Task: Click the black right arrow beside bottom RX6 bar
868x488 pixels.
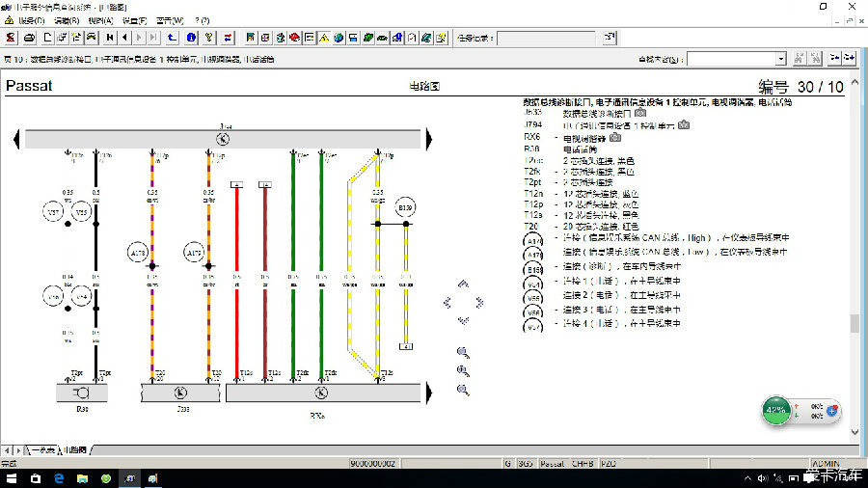Action: pyautogui.click(x=429, y=393)
